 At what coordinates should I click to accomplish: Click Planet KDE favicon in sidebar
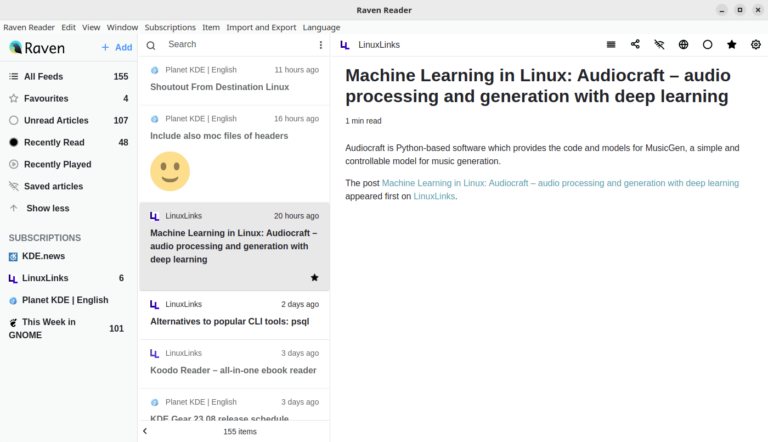click(x=13, y=301)
